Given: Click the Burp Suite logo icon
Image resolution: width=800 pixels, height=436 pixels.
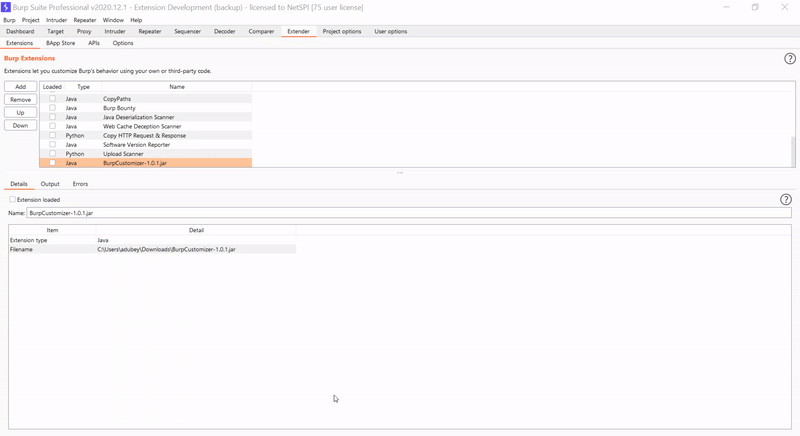Looking at the screenshot, I should click(6, 7).
